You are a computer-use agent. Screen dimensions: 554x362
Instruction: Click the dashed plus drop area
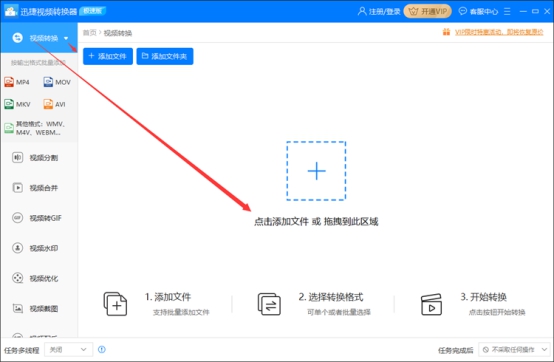[316, 171]
